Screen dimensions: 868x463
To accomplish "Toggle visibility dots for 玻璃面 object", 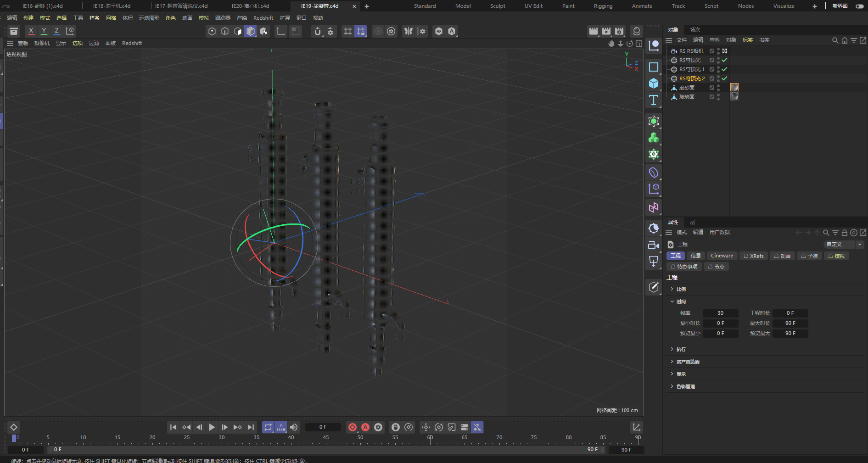I will click(x=718, y=97).
